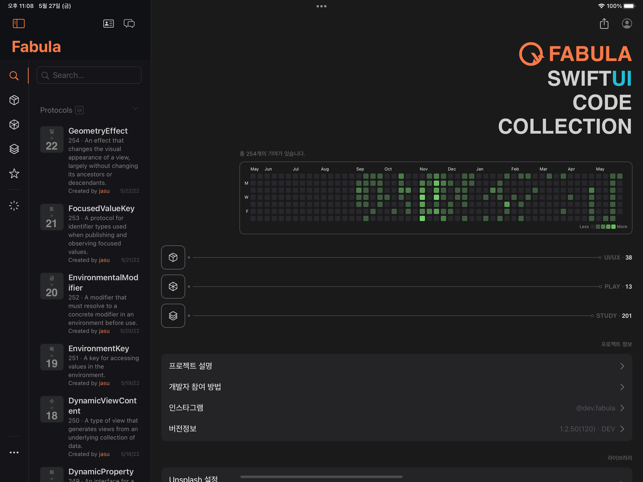This screenshot has height=482, width=643.
Task: Collapse the Protocols section chevron
Action: click(x=135, y=110)
